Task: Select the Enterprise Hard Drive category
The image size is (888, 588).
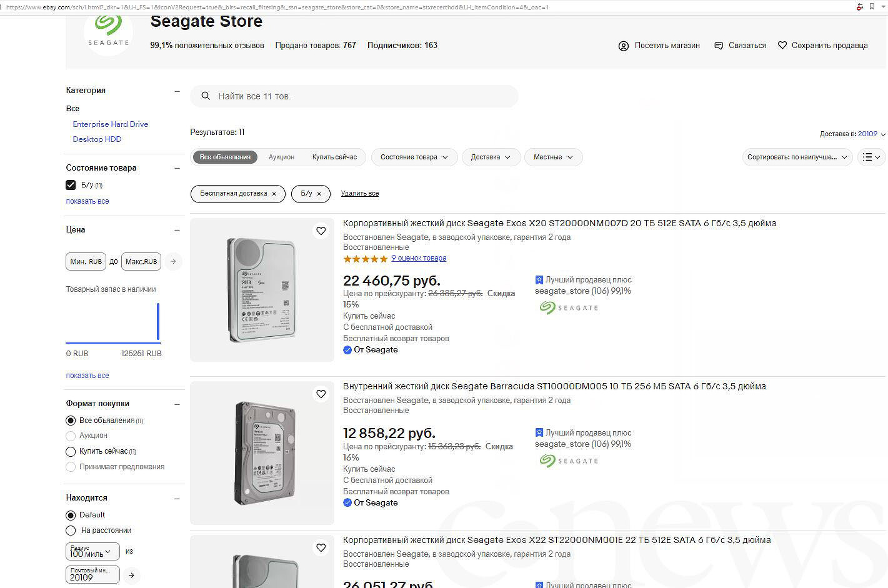Action: point(111,124)
